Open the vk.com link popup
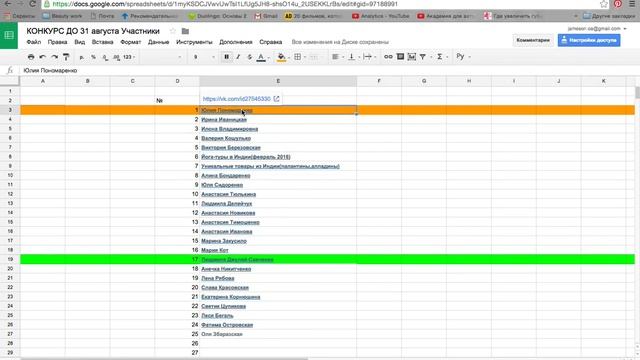 pyautogui.click(x=237, y=99)
